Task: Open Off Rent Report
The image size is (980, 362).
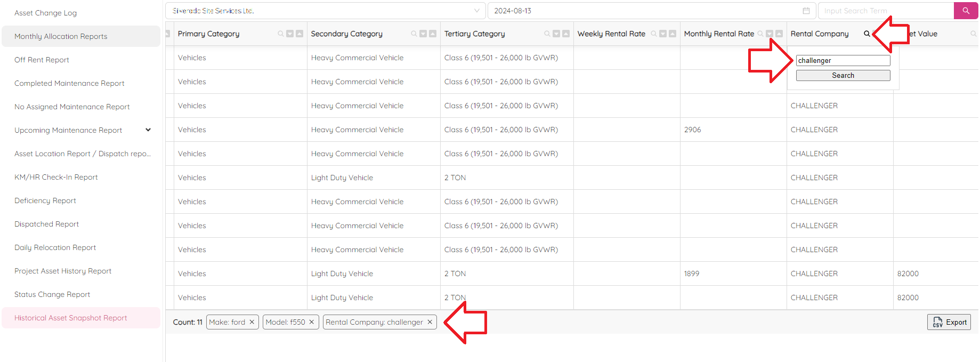Action: click(x=81, y=60)
